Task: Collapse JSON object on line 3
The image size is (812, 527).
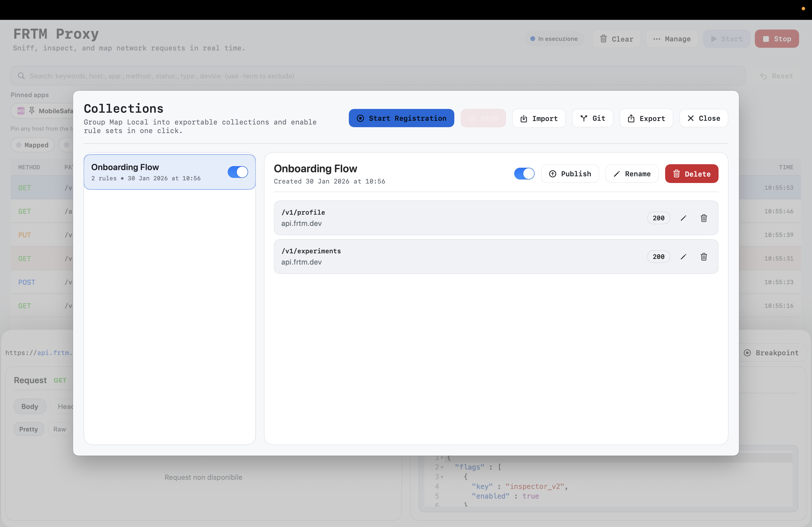Action: pyautogui.click(x=442, y=477)
